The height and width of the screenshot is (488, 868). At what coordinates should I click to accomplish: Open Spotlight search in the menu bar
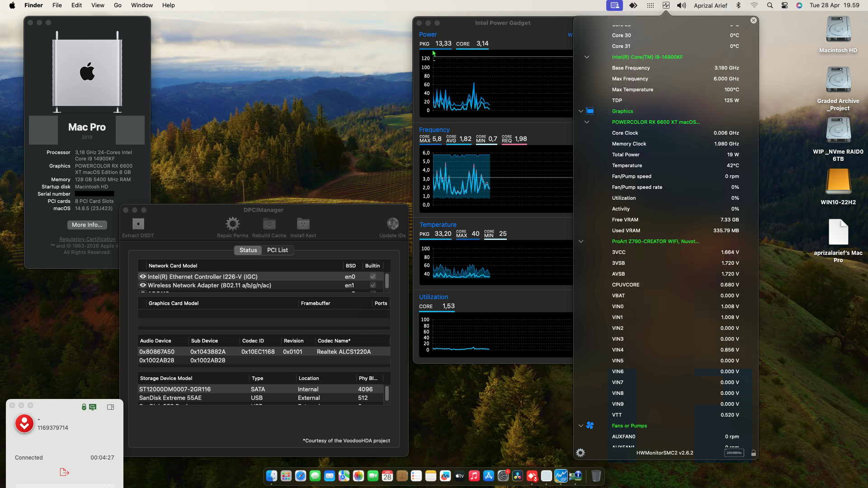[x=769, y=5]
